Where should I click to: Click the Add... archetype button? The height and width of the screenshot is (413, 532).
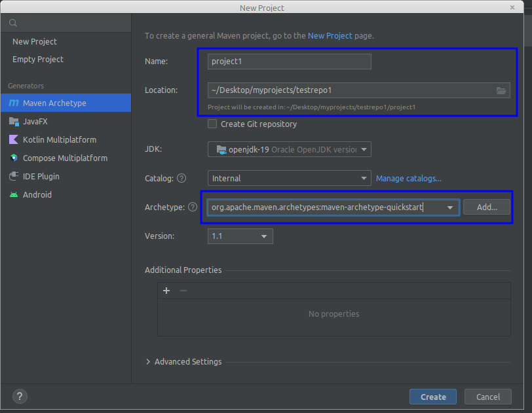point(487,207)
